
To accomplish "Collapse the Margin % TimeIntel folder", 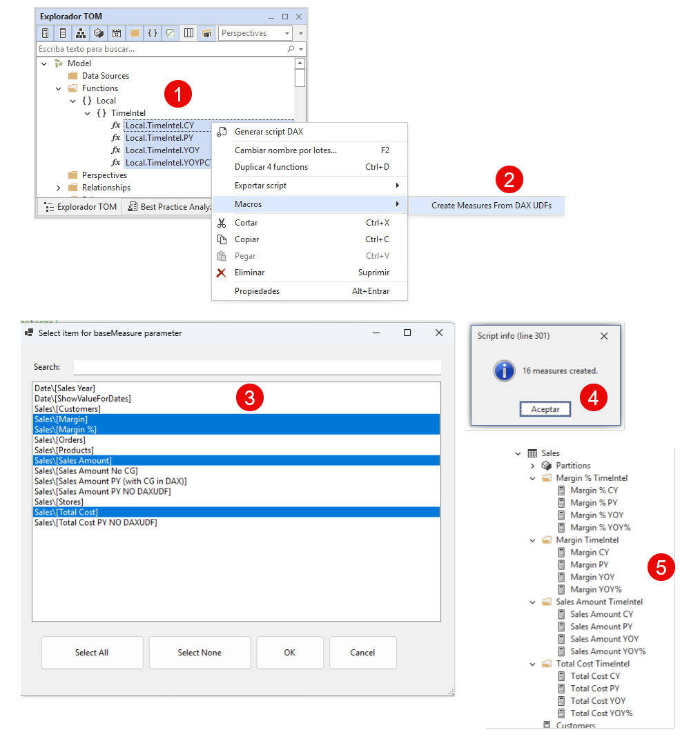I will click(x=532, y=478).
